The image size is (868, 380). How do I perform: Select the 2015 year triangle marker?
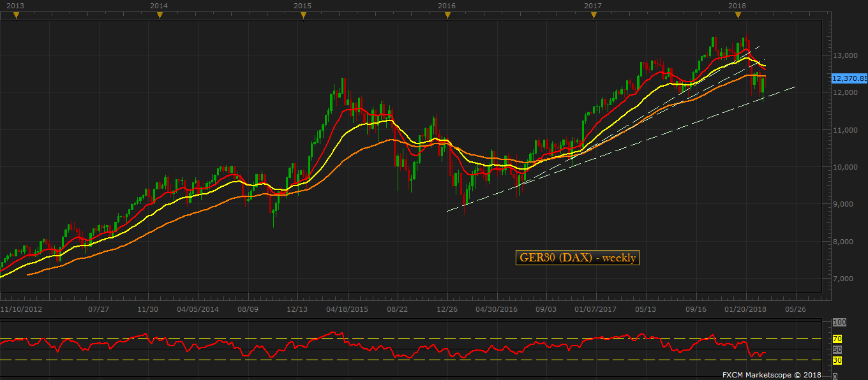(x=303, y=16)
